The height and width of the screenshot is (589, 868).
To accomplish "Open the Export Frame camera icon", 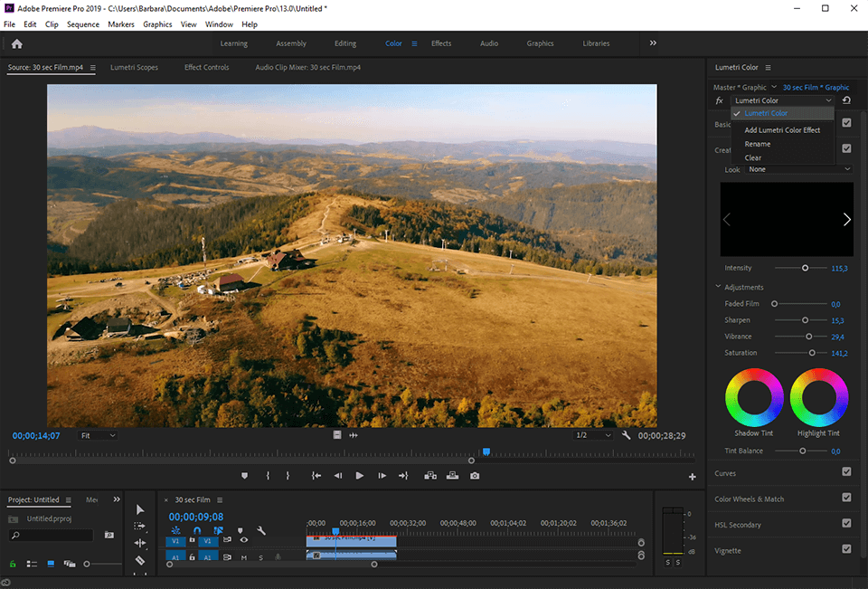I will (x=474, y=475).
